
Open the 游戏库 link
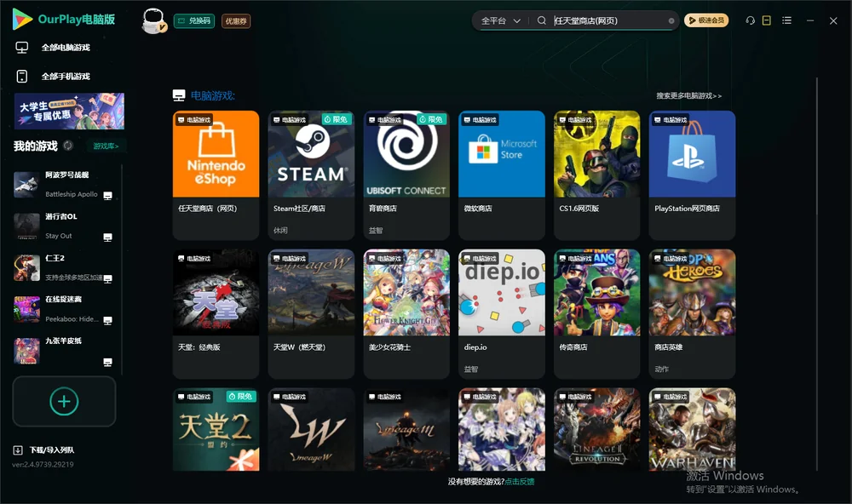click(x=106, y=146)
